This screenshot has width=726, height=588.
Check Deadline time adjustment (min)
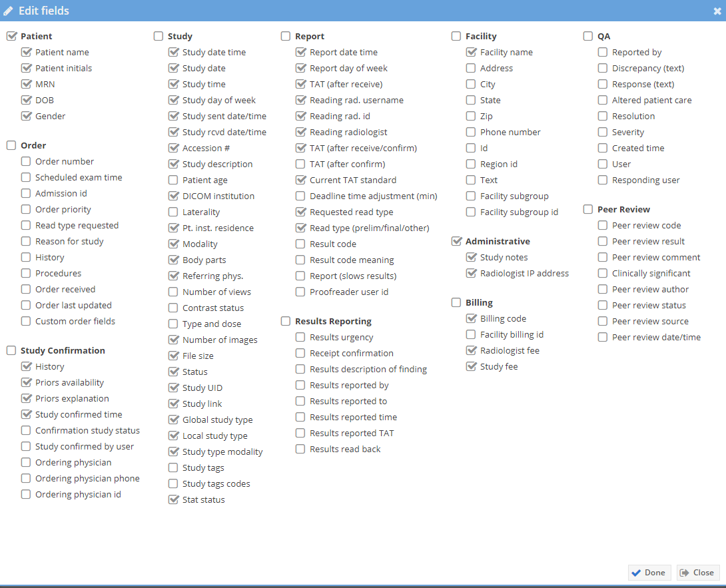coord(301,196)
